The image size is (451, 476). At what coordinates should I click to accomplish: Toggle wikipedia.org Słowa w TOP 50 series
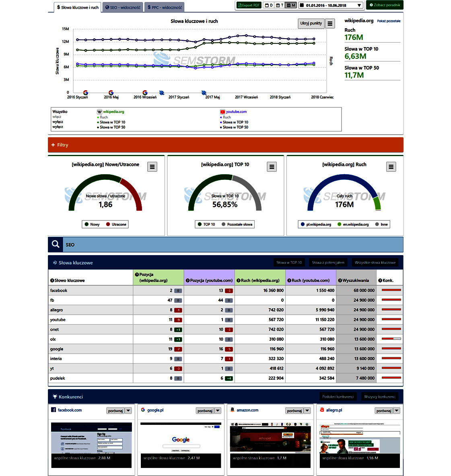pyautogui.click(x=111, y=127)
